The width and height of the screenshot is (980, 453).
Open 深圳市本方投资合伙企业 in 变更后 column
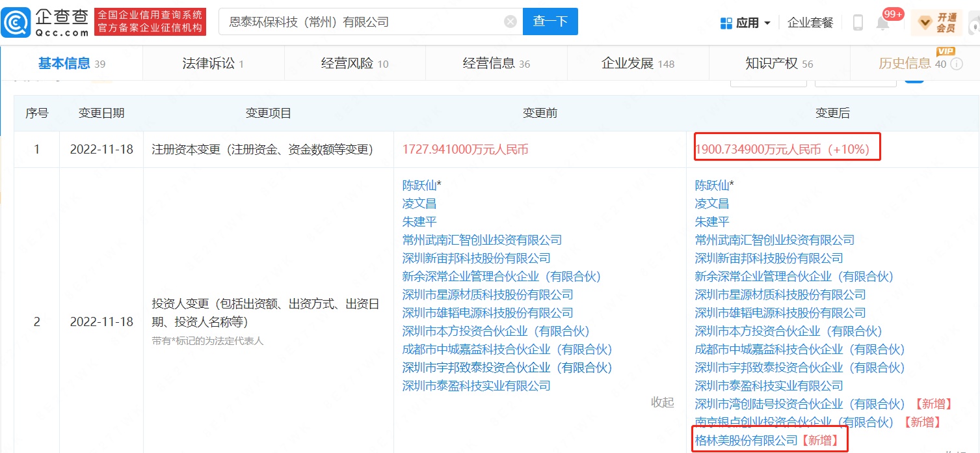click(x=788, y=331)
